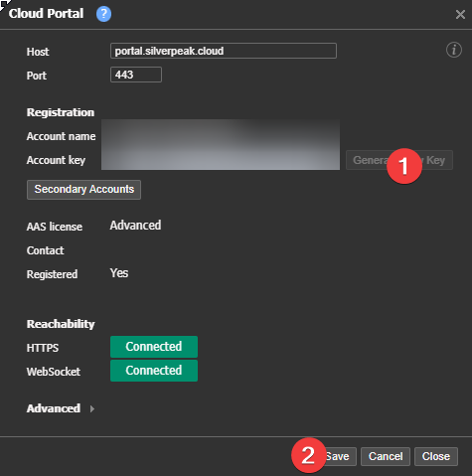The image size is (472, 476).
Task: Click the WebSocket Connected status badge
Action: [154, 371]
